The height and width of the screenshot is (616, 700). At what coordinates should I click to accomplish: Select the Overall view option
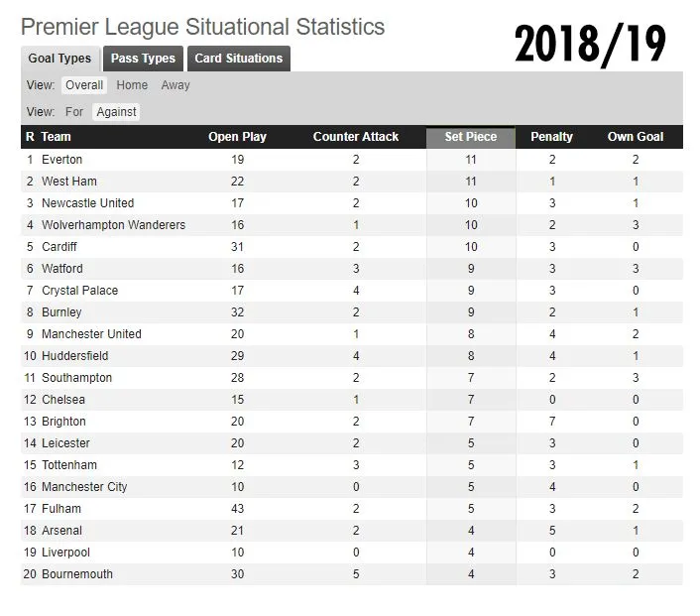(84, 85)
